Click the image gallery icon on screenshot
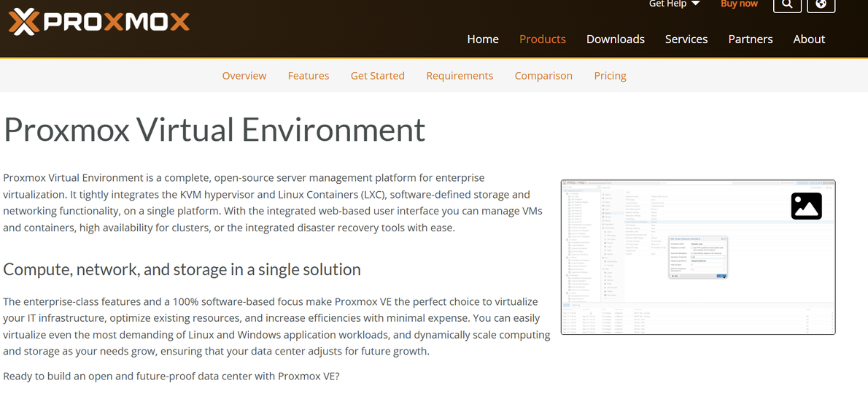 (x=806, y=206)
